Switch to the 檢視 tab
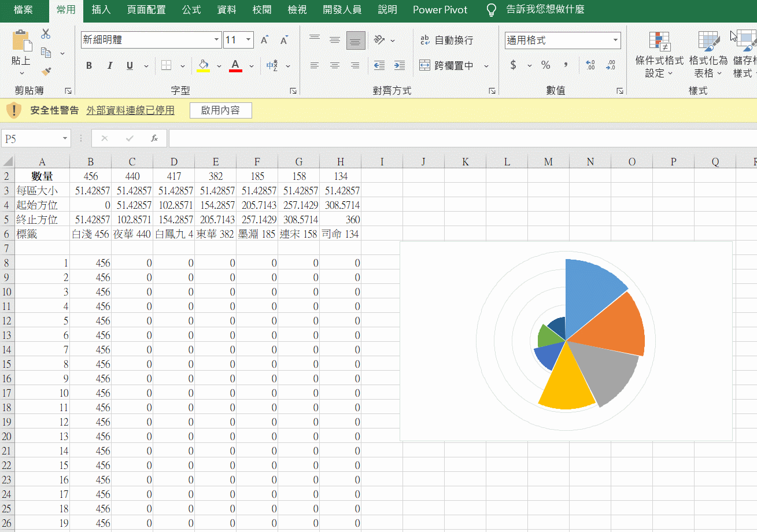 coord(297,10)
